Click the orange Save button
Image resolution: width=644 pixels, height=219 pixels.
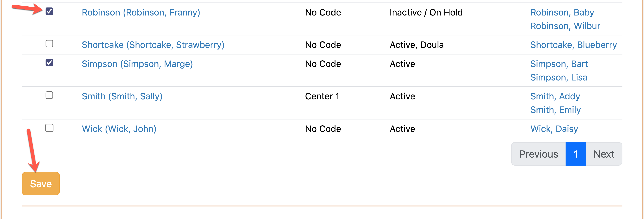click(41, 184)
